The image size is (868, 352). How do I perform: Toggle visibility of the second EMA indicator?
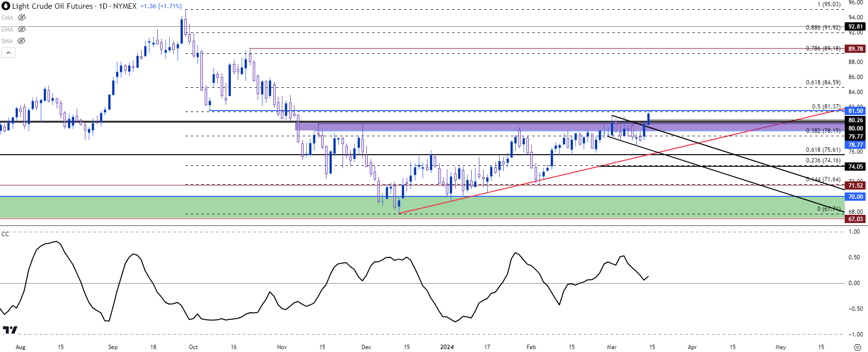22,29
